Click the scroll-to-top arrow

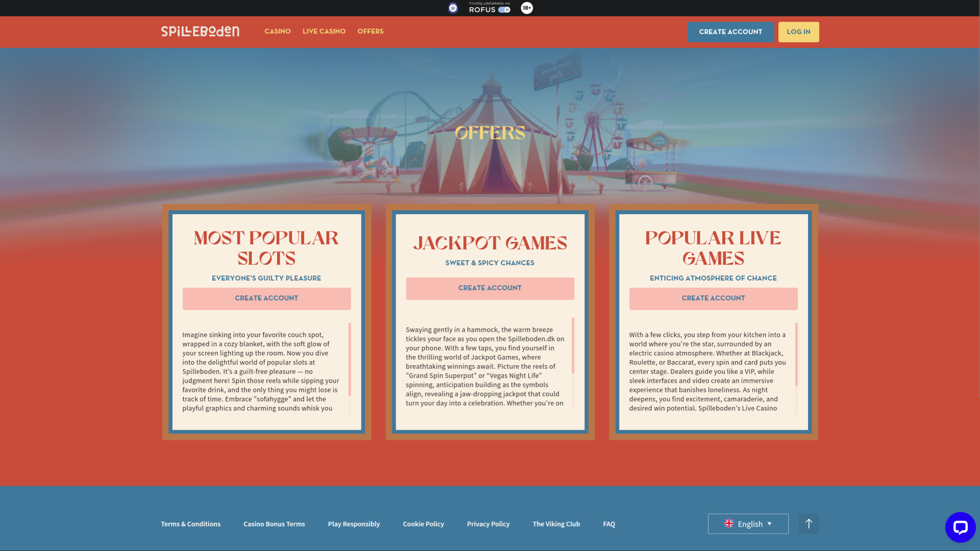pos(808,523)
